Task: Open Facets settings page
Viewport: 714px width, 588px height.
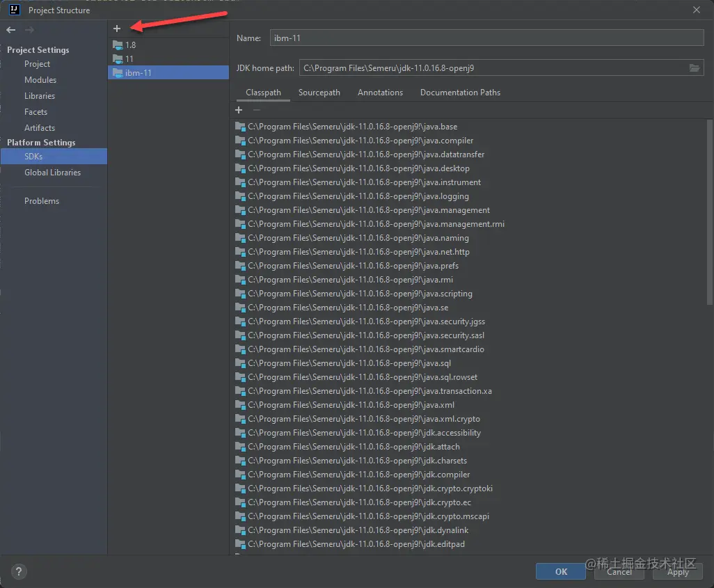Action: tap(36, 112)
